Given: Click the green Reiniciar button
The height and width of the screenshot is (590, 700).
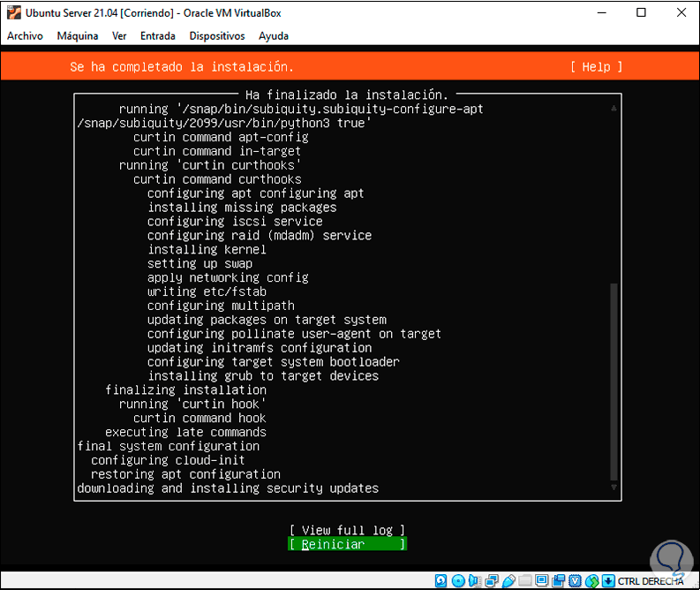Looking at the screenshot, I should [x=347, y=544].
